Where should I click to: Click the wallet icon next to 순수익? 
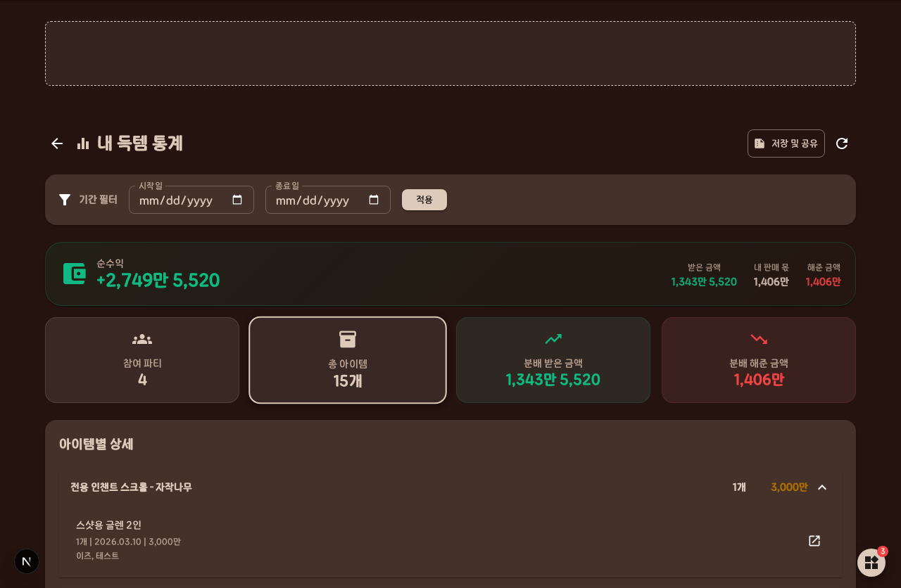pos(74,274)
